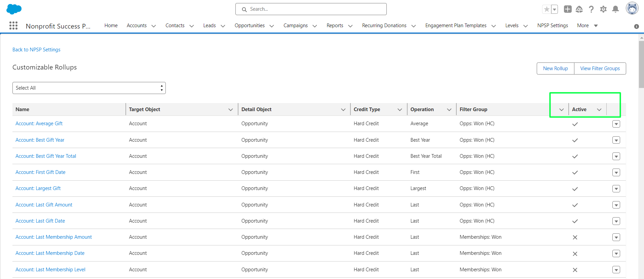Screen dimensions: 644x279
Task: Show row actions for Account: Best Gift Year Total
Action: click(x=616, y=156)
